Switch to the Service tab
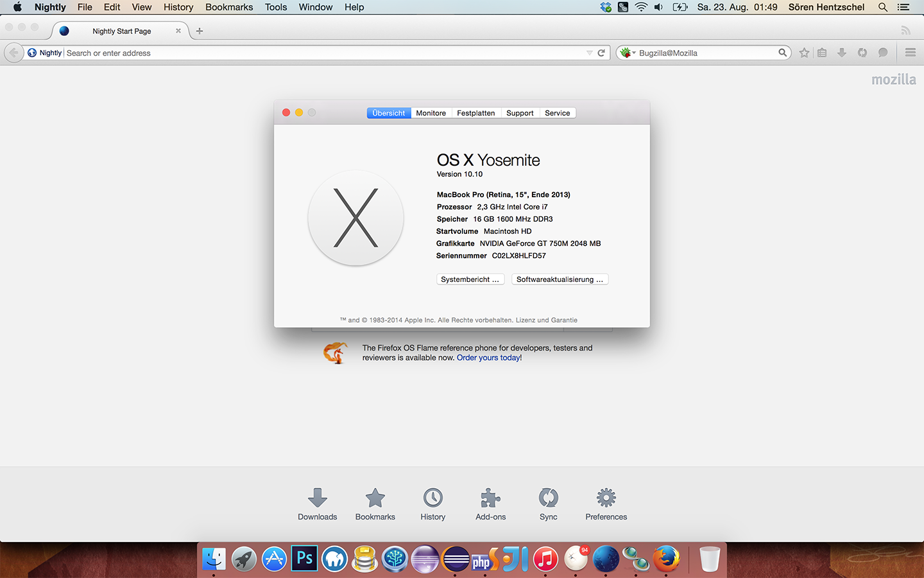 [558, 113]
